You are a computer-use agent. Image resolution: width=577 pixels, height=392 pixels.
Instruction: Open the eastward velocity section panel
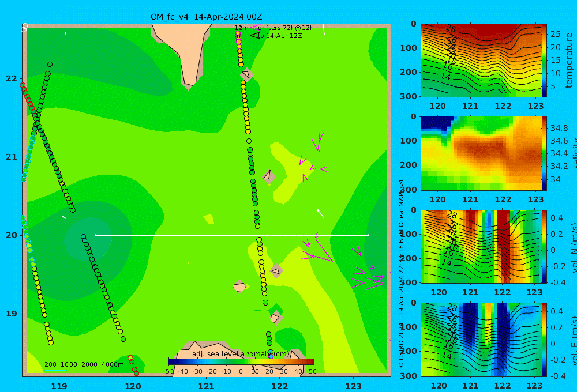pos(481,340)
